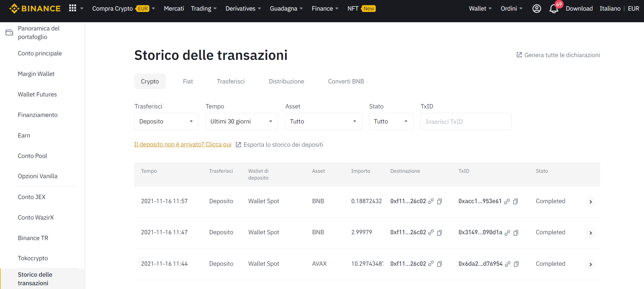The width and height of the screenshot is (644, 289).
Task: Copy destination address in 11:57 BNB row
Action: [439, 201]
